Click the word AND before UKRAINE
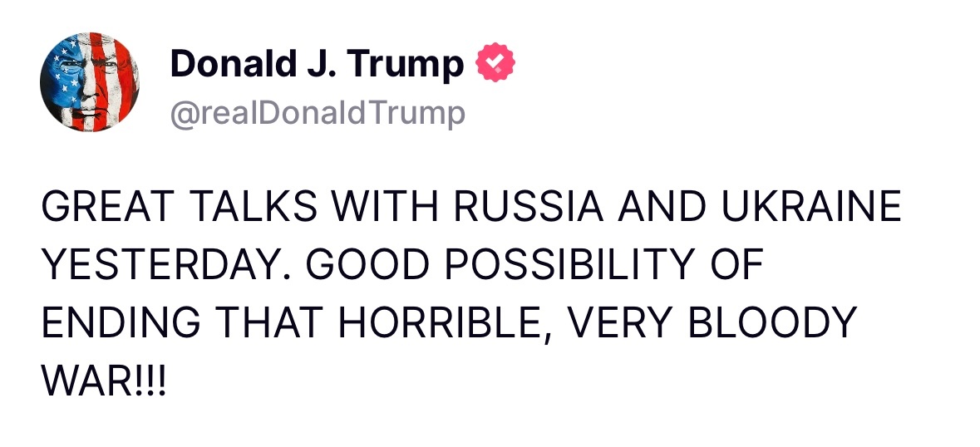 pos(662,206)
